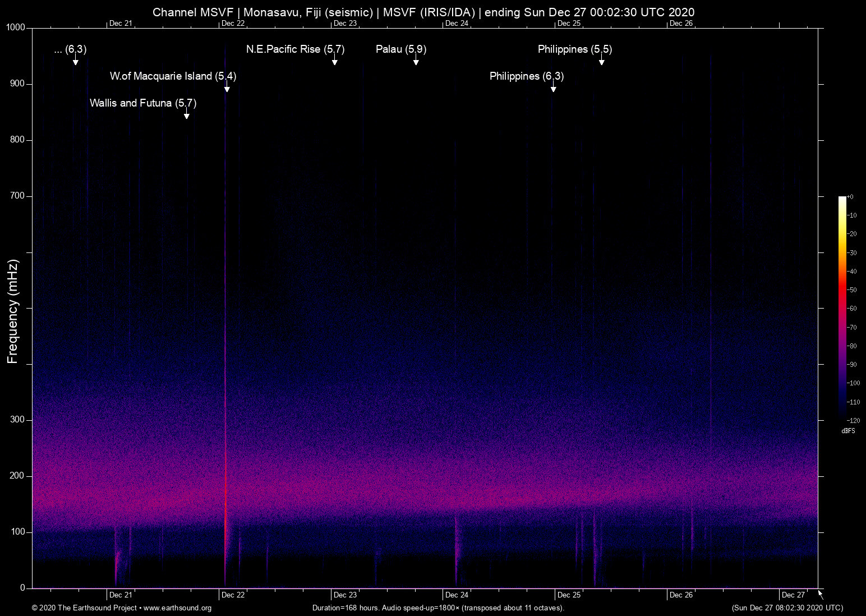Viewport: 866px width, 616px height.
Task: Click the Palau (5.9) event label
Action: click(x=400, y=49)
